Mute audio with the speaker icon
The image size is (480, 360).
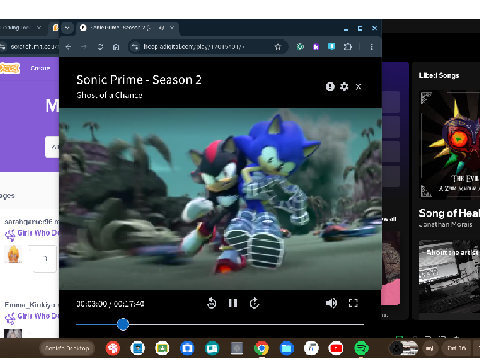(x=331, y=303)
